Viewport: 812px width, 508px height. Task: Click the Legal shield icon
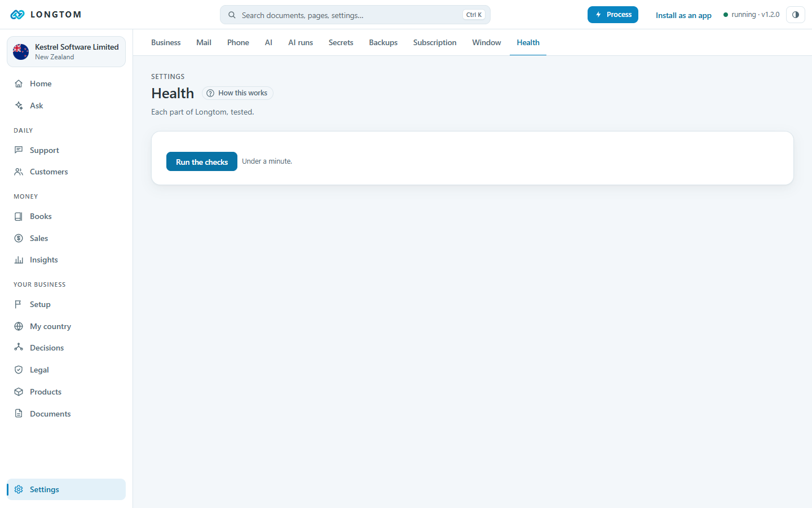pos(19,370)
